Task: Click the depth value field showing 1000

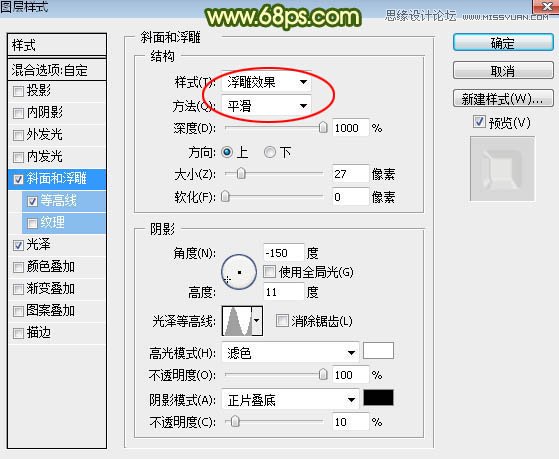Action: tap(350, 127)
